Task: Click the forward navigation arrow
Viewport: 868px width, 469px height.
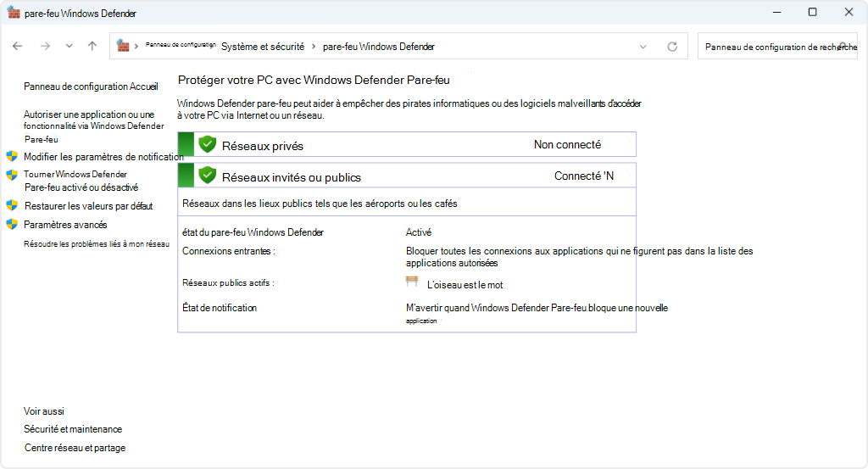Action: [x=45, y=47]
